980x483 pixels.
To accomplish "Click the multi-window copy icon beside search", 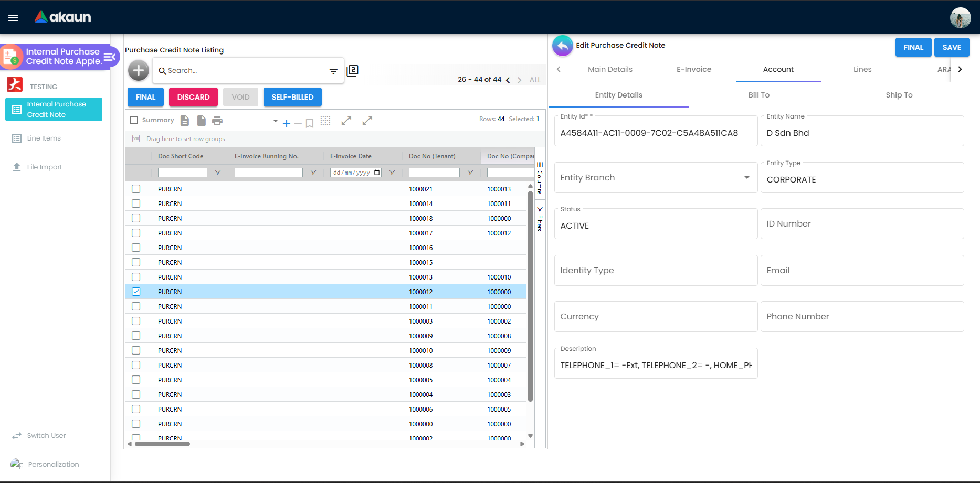I will click(353, 70).
